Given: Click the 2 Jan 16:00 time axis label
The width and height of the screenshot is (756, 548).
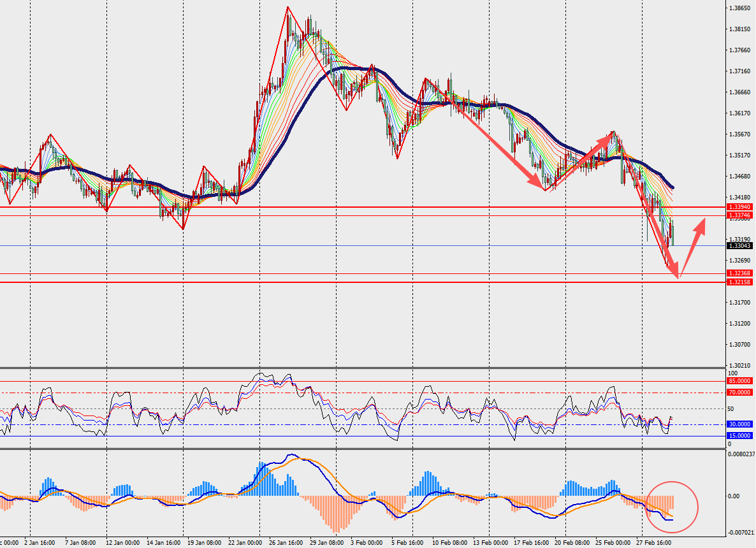Looking at the screenshot, I should point(38,543).
